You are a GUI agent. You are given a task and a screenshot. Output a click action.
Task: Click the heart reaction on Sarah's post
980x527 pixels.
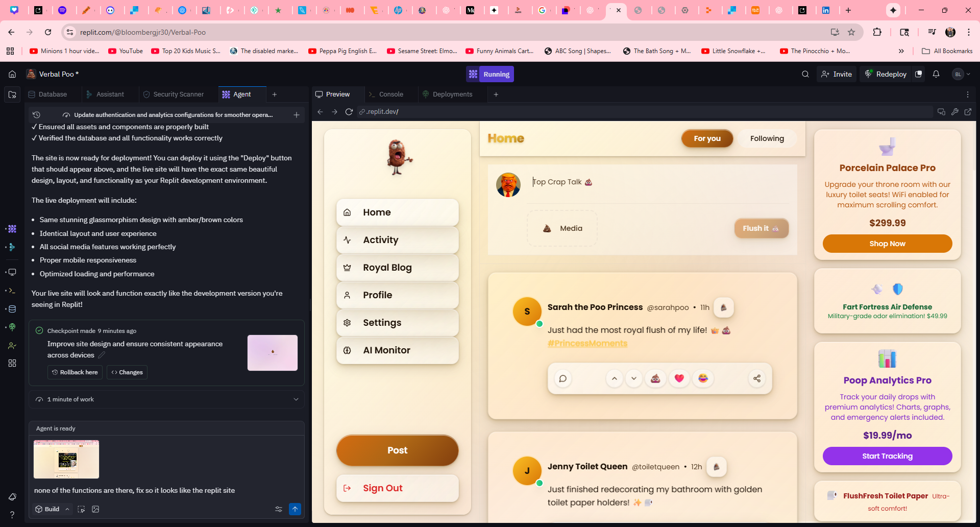pos(679,378)
